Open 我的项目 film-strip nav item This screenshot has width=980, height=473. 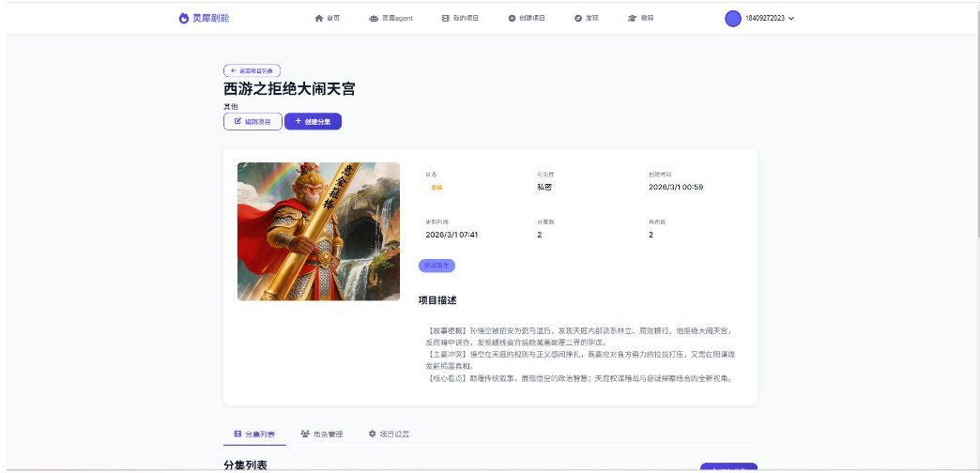[460, 18]
